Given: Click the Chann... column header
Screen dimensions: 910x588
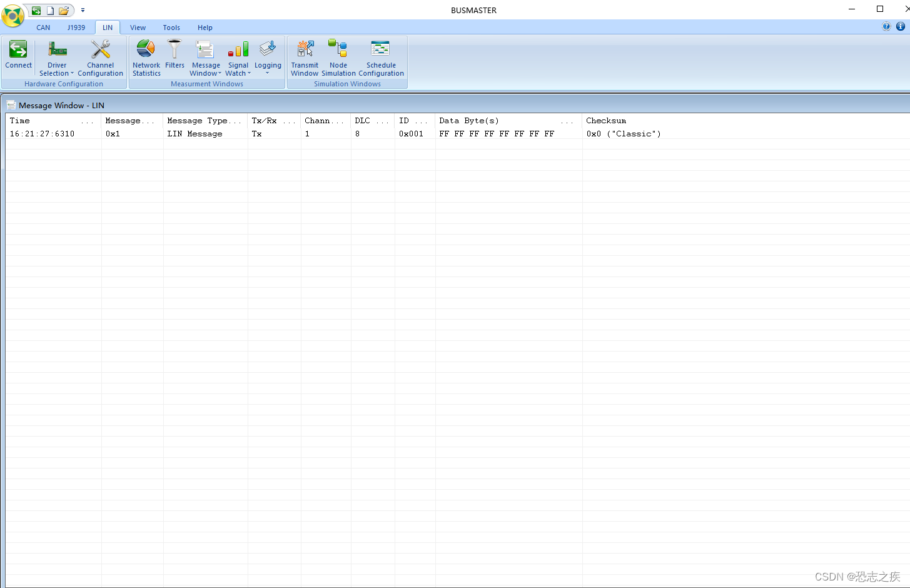Looking at the screenshot, I should click(326, 121).
